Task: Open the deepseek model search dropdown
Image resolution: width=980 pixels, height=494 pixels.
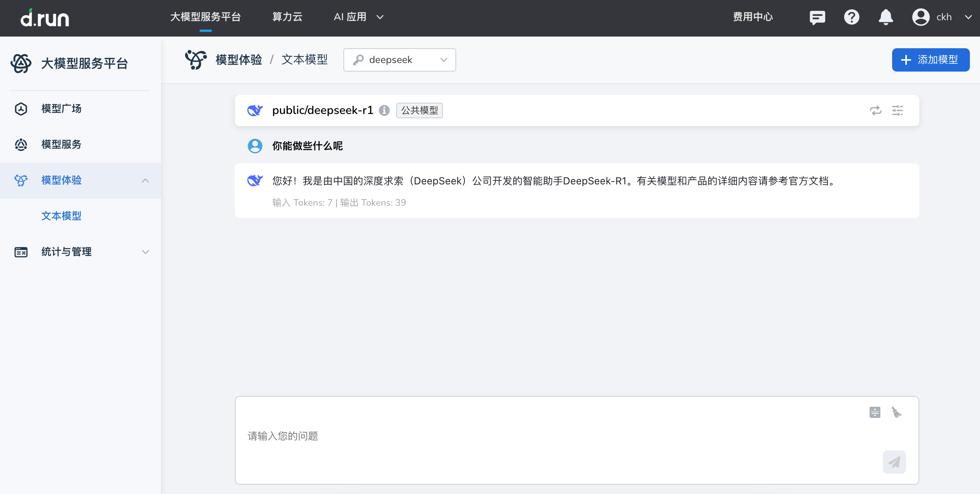Action: pos(399,60)
